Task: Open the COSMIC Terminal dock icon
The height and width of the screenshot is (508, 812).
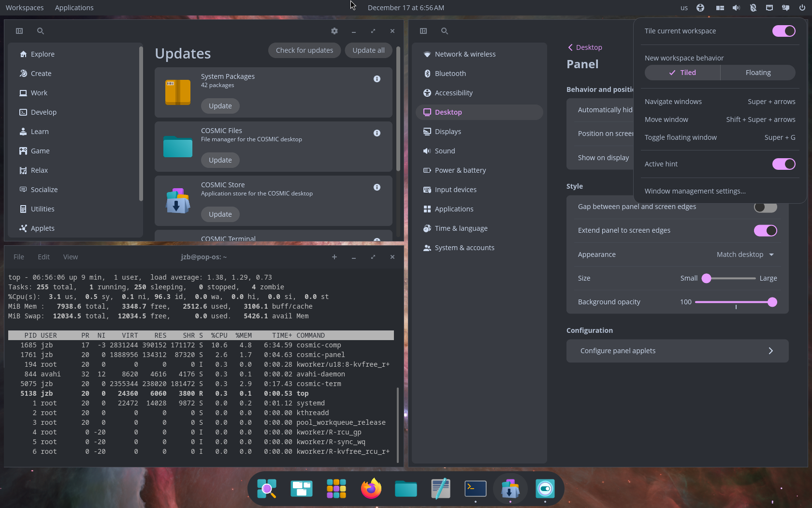Action: tap(475, 489)
